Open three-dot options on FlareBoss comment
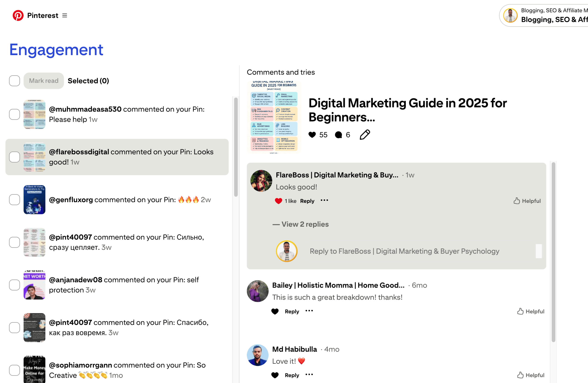 (x=324, y=200)
